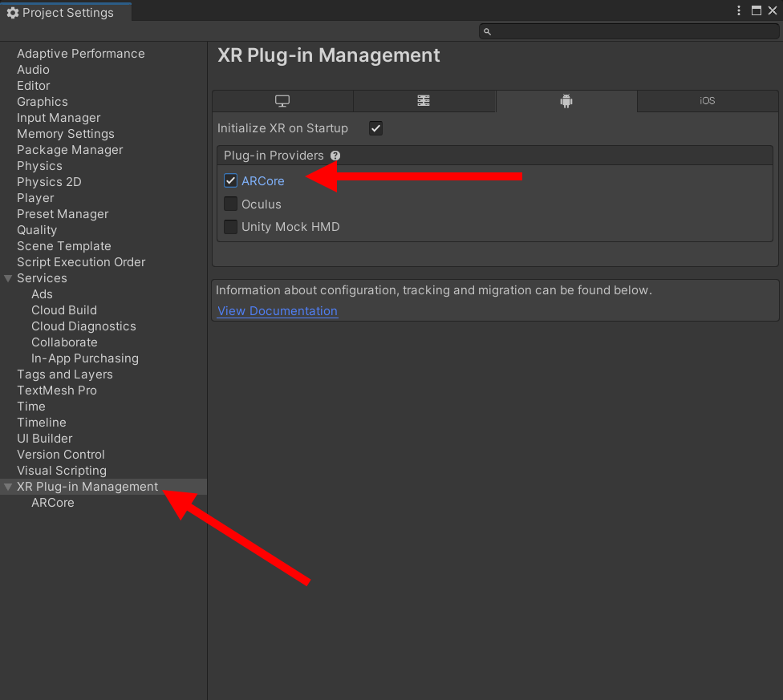Click the search magnifier icon
Screen dimensions: 783x700
[x=488, y=31]
